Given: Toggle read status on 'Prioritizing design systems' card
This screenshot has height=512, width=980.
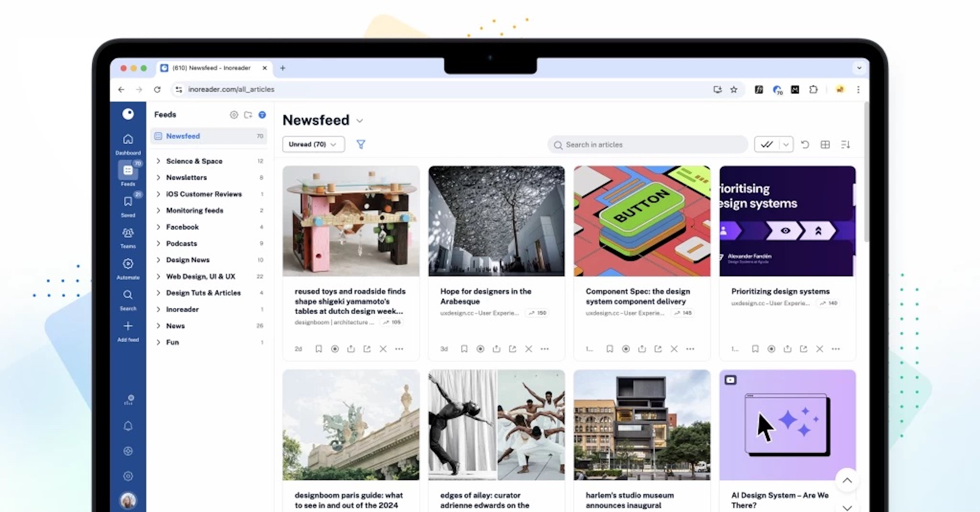Looking at the screenshot, I should (771, 349).
